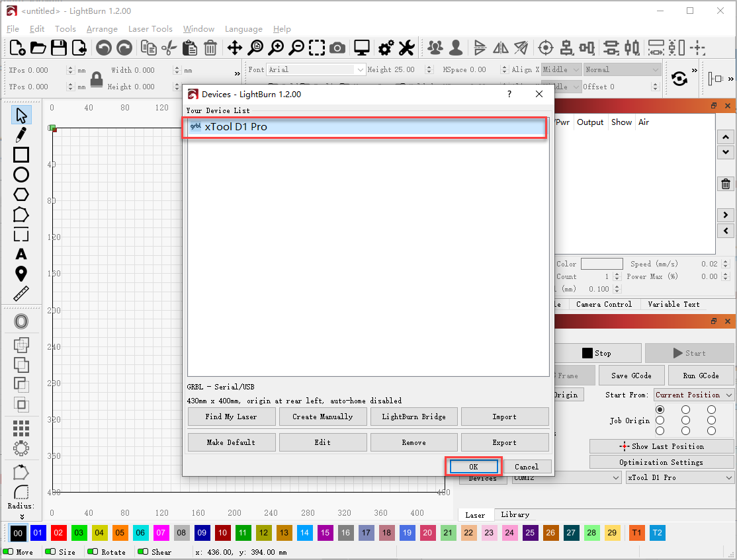Select xTool D1 Pro in device list

pyautogui.click(x=365, y=127)
